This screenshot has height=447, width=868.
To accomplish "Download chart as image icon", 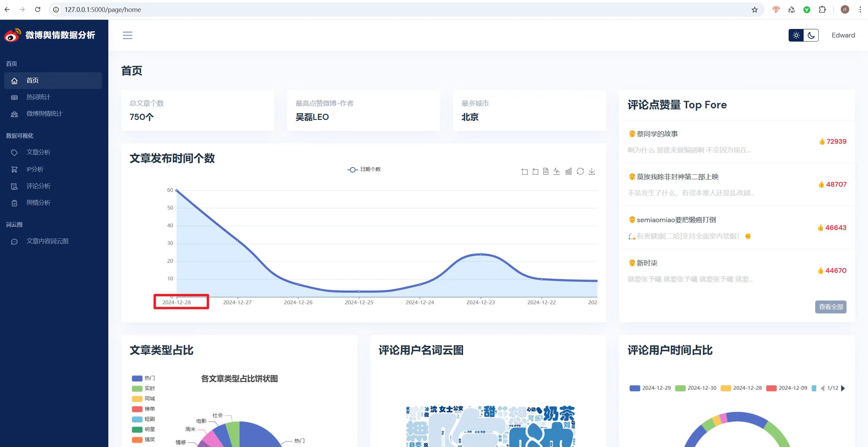I will (592, 171).
